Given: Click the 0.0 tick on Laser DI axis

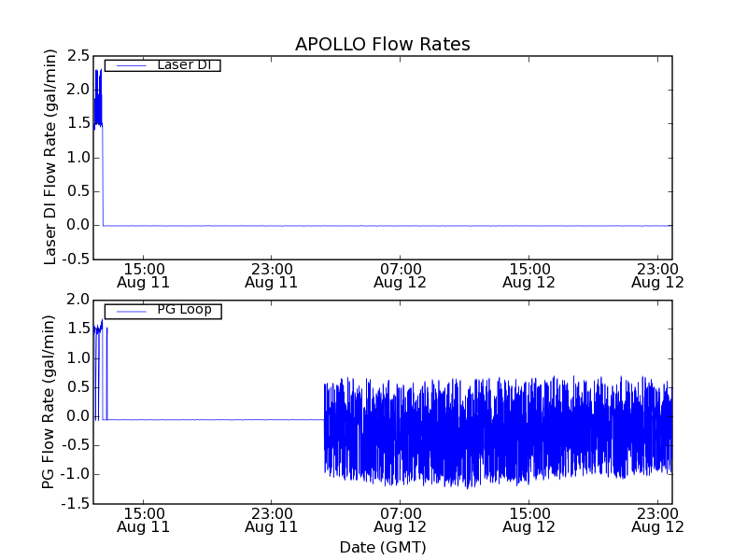Looking at the screenshot, I should [78, 225].
